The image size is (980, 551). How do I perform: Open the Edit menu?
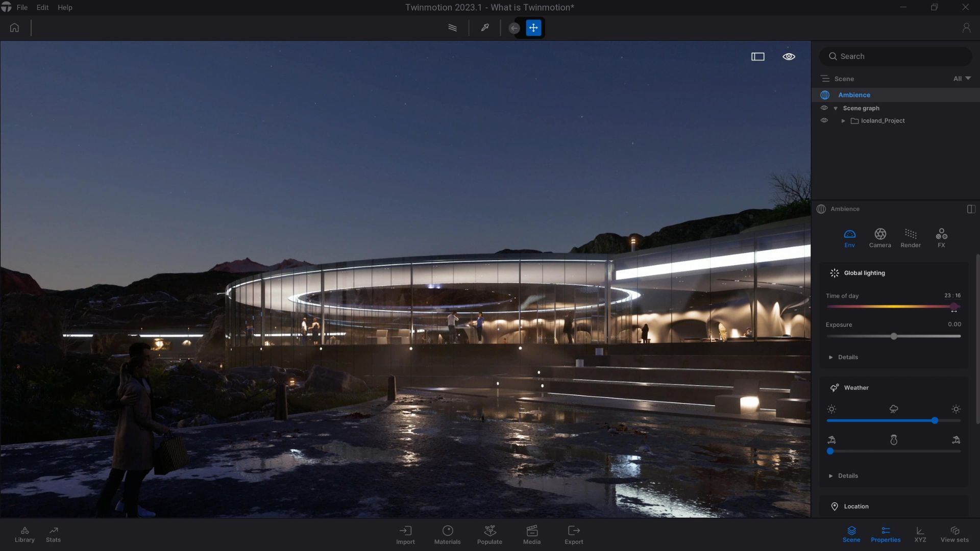42,7
